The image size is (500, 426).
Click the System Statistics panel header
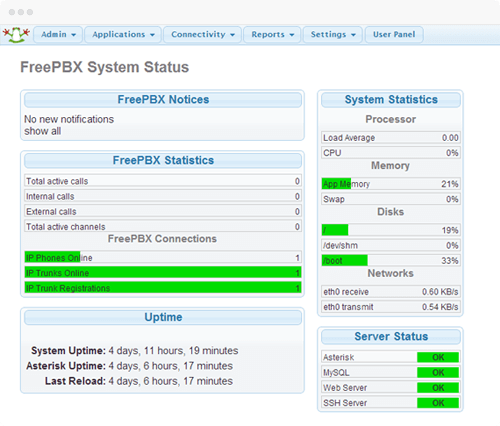click(391, 100)
